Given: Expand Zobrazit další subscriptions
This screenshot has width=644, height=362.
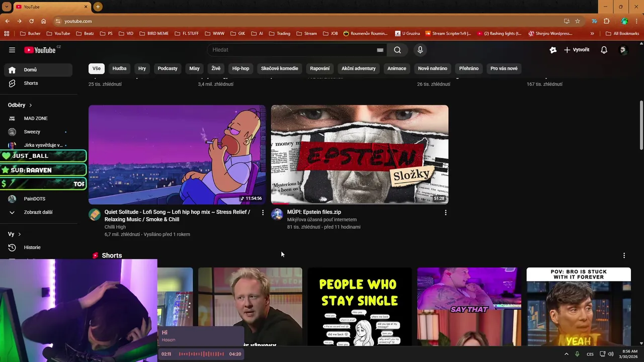Looking at the screenshot, I should tap(38, 212).
